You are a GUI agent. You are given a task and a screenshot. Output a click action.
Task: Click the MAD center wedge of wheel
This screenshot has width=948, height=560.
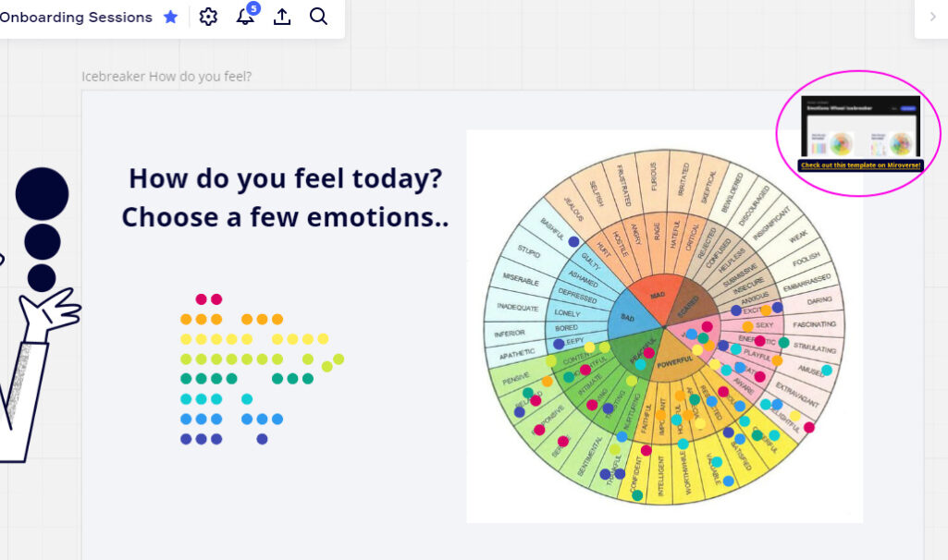click(655, 295)
